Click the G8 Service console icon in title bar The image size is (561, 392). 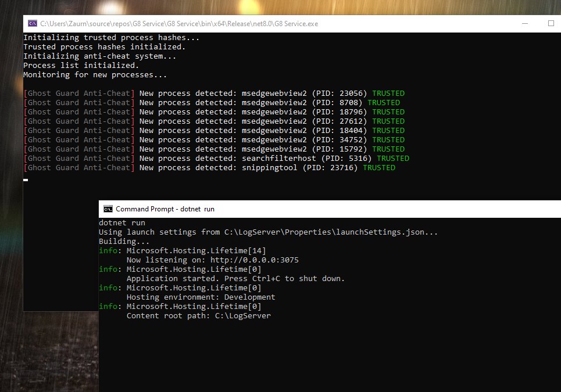[x=33, y=23]
